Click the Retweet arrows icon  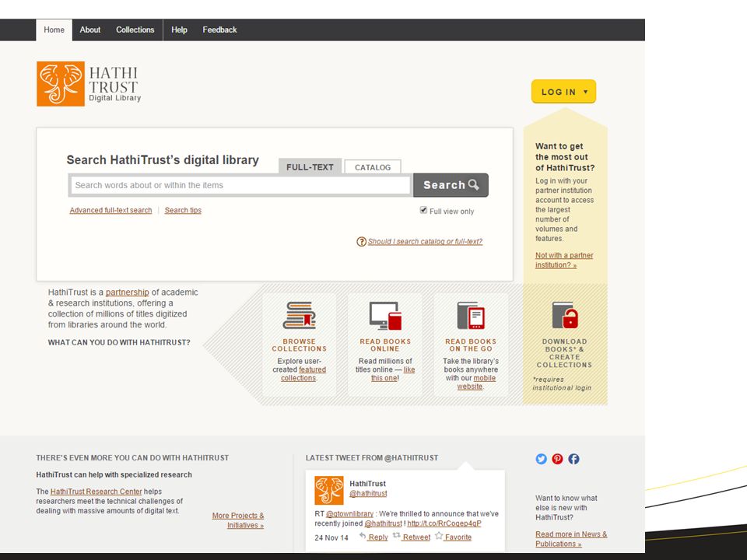[396, 536]
